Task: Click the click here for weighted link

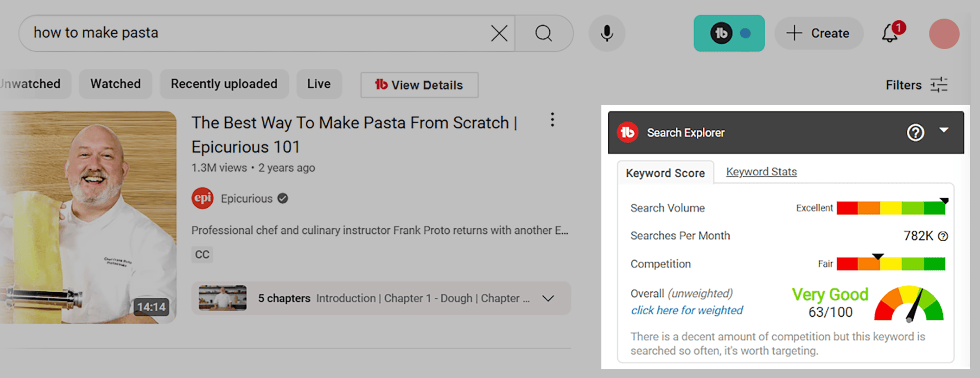Action: [687, 310]
